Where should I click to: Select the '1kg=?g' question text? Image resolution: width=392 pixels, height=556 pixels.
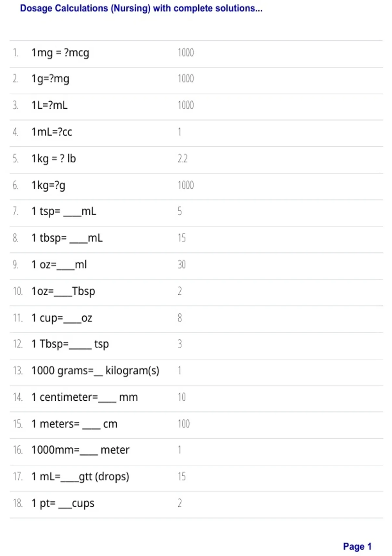click(x=48, y=185)
